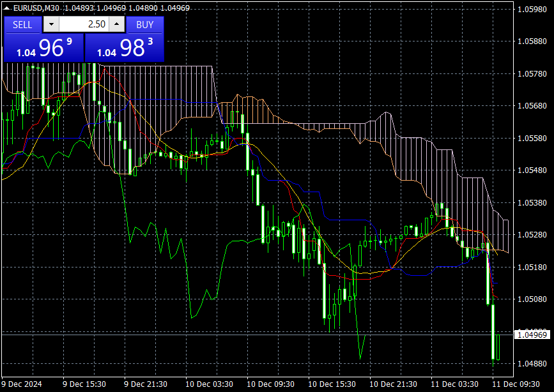554x392 pixels.
Task: Click the 10 Dec 15:30 time label
Action: [x=332, y=384]
